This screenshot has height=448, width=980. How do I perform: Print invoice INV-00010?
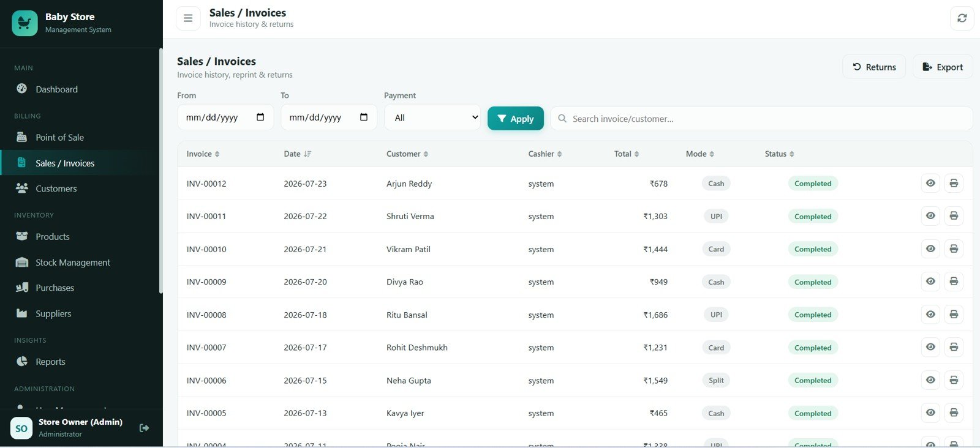pos(954,248)
